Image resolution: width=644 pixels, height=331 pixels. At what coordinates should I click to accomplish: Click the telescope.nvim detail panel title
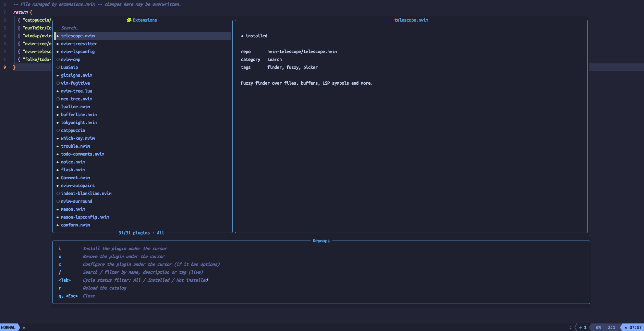411,20
